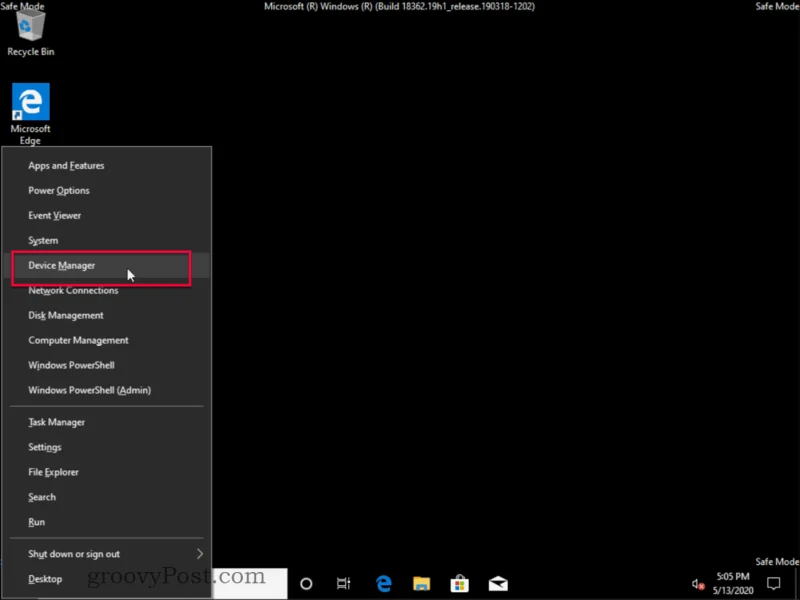Image resolution: width=800 pixels, height=600 pixels.
Task: Choose File Explorer menu entry
Action: pos(107,472)
